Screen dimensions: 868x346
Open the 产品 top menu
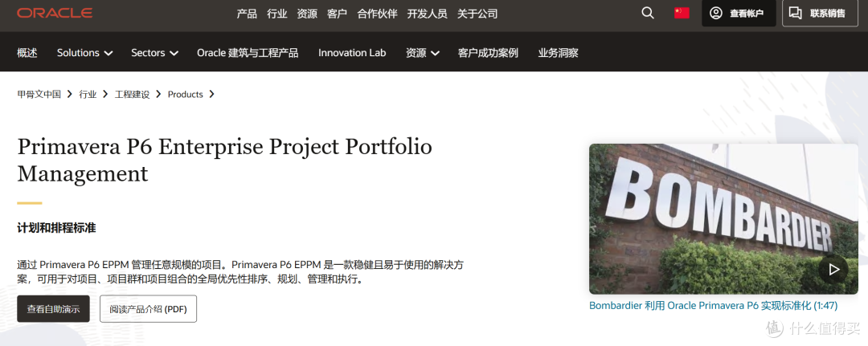(247, 14)
